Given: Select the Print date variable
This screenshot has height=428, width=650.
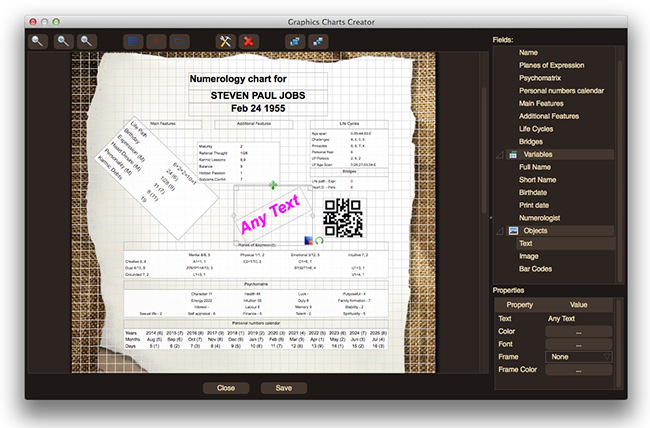Looking at the screenshot, I should click(x=534, y=205).
